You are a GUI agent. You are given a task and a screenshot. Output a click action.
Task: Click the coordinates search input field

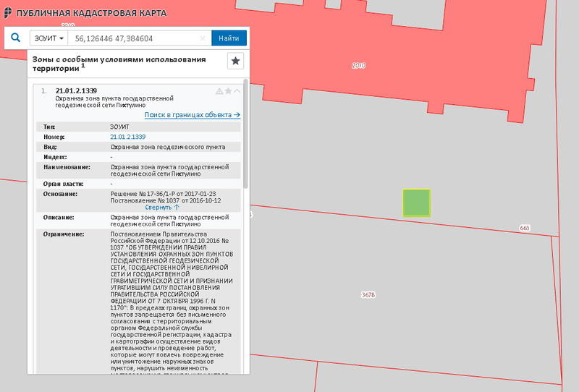[134, 38]
